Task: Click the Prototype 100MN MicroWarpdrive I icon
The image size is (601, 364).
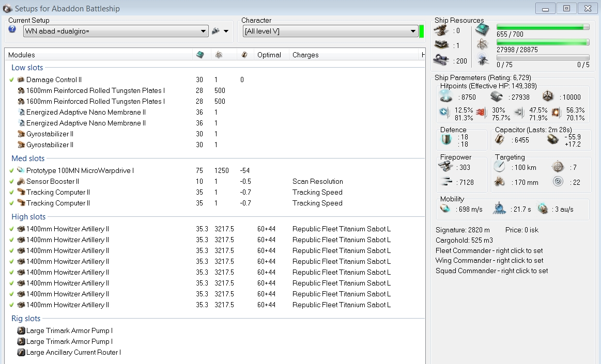Action: tap(21, 170)
